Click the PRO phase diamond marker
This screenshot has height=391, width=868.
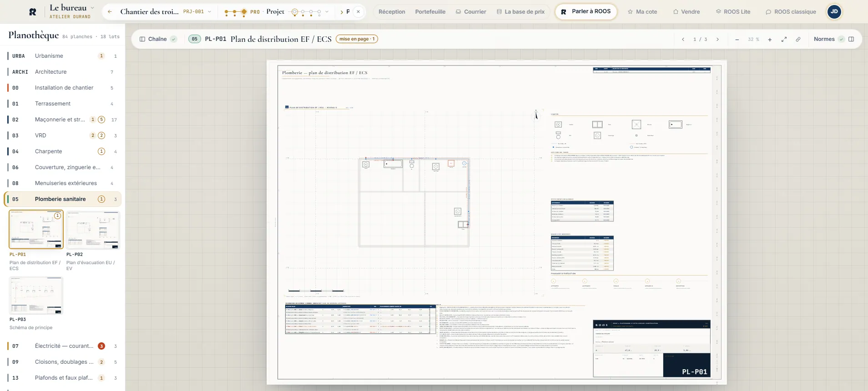[x=244, y=12]
